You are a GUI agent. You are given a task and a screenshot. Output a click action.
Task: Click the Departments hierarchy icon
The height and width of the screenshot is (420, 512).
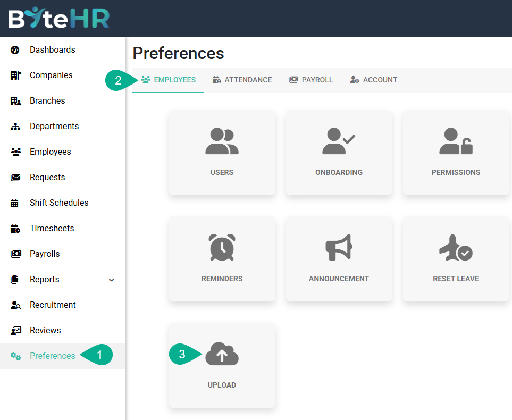(15, 127)
